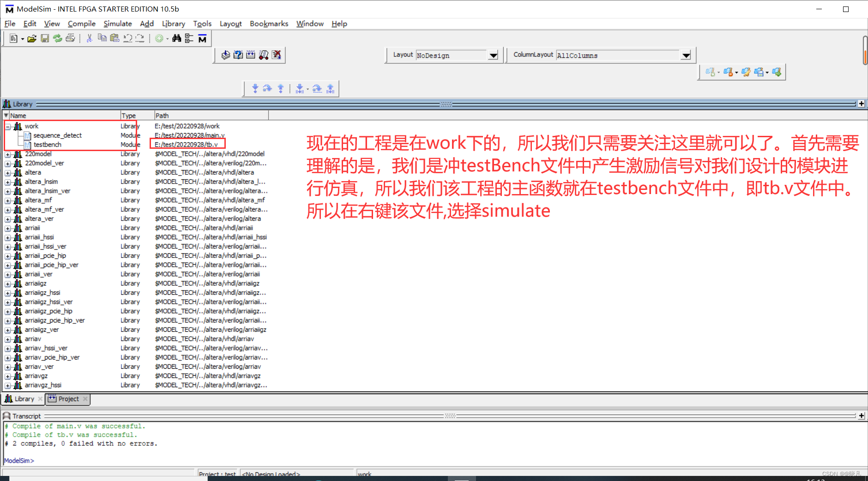Screen dimensions: 868x481
Task: Click the New file toolbar icon
Action: point(13,39)
